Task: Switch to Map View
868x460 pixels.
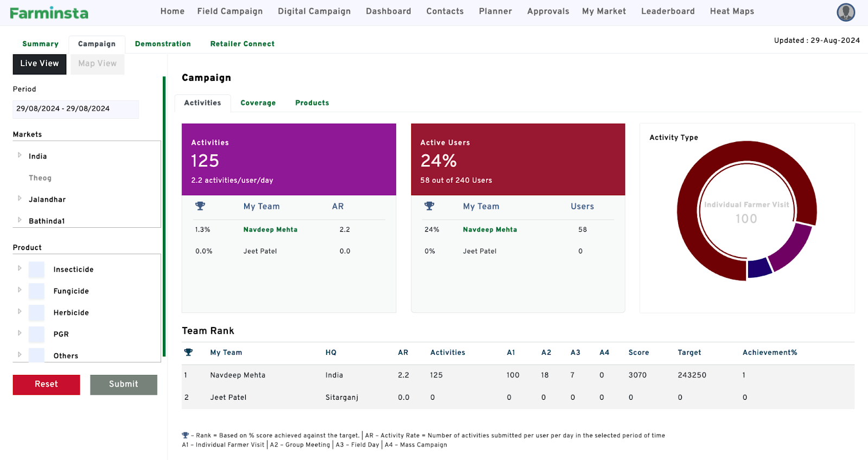Action: [97, 64]
